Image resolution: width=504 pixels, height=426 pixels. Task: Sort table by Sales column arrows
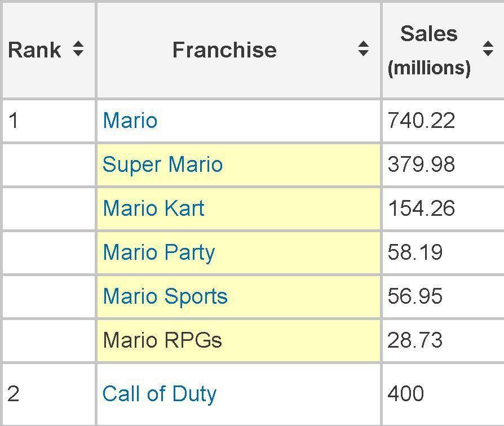coord(488,48)
